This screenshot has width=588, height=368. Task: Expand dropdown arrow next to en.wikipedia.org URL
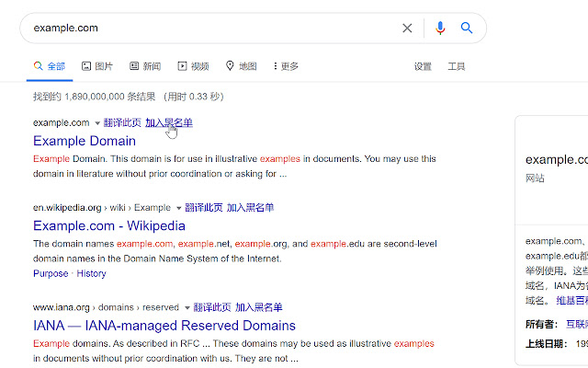(x=179, y=208)
